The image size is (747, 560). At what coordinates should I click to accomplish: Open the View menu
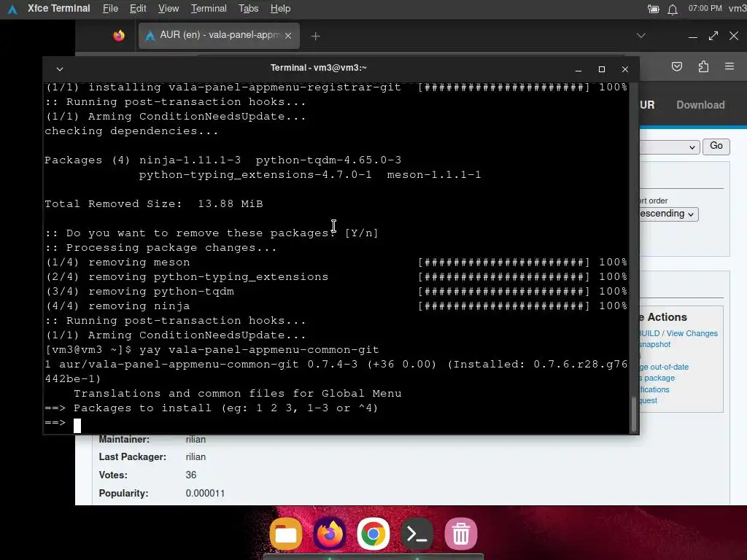pyautogui.click(x=169, y=9)
